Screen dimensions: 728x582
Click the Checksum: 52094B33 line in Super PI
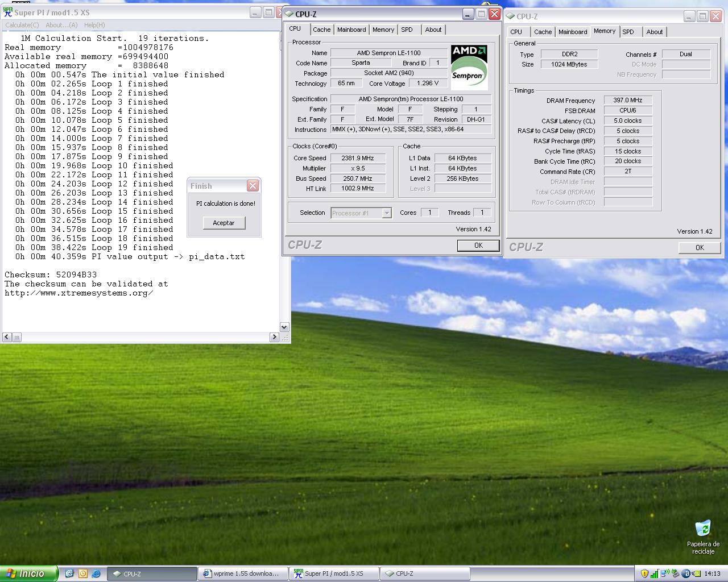click(x=51, y=275)
